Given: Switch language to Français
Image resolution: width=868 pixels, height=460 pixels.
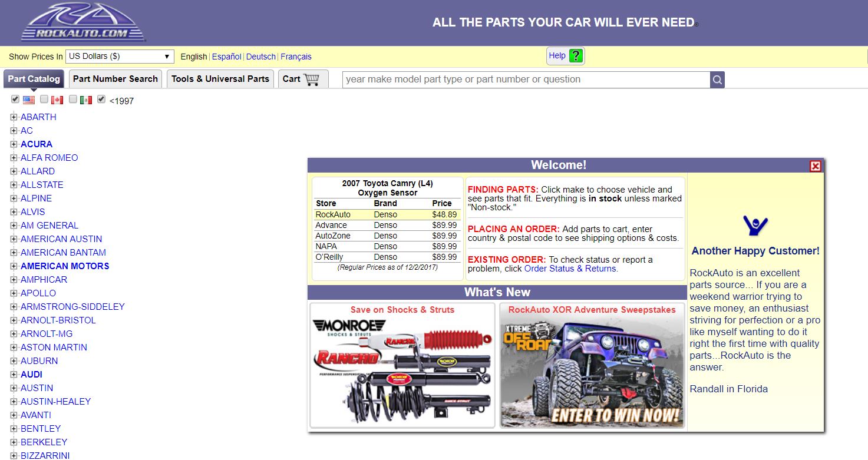Looking at the screenshot, I should point(296,57).
